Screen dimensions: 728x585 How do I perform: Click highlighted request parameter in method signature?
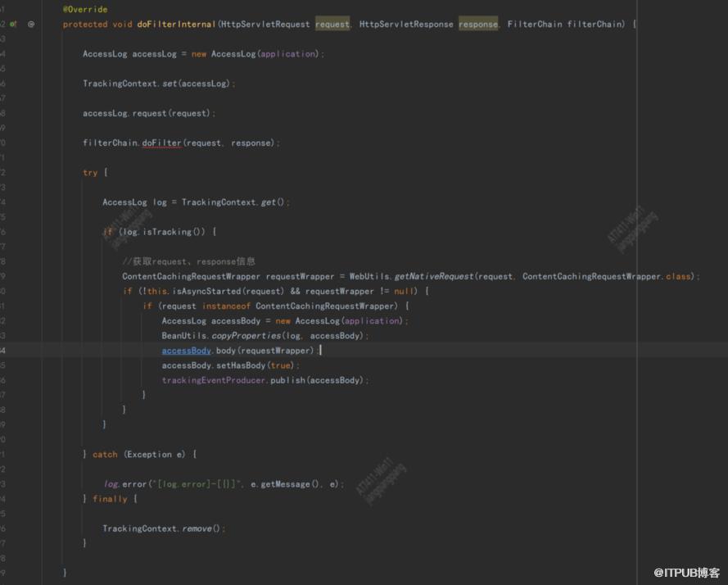(332, 24)
